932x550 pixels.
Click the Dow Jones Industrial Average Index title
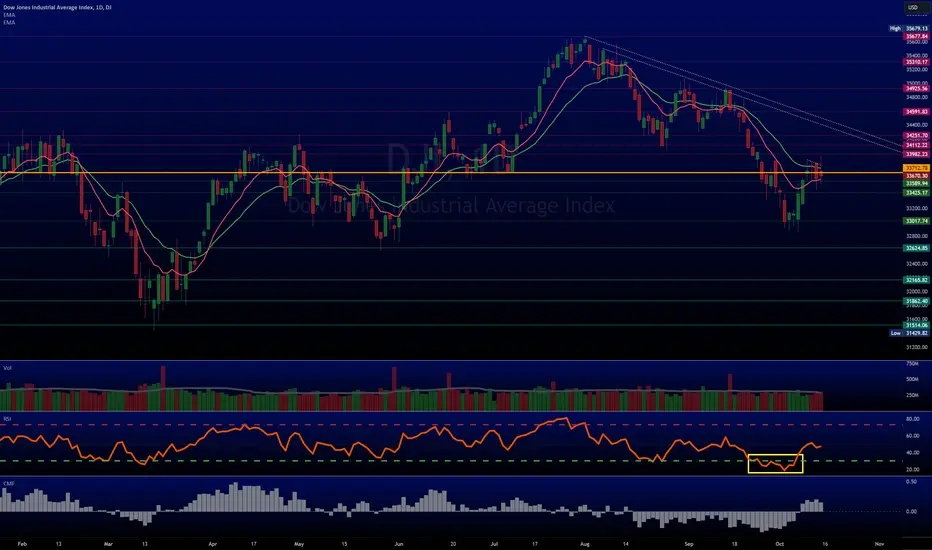[58, 7]
